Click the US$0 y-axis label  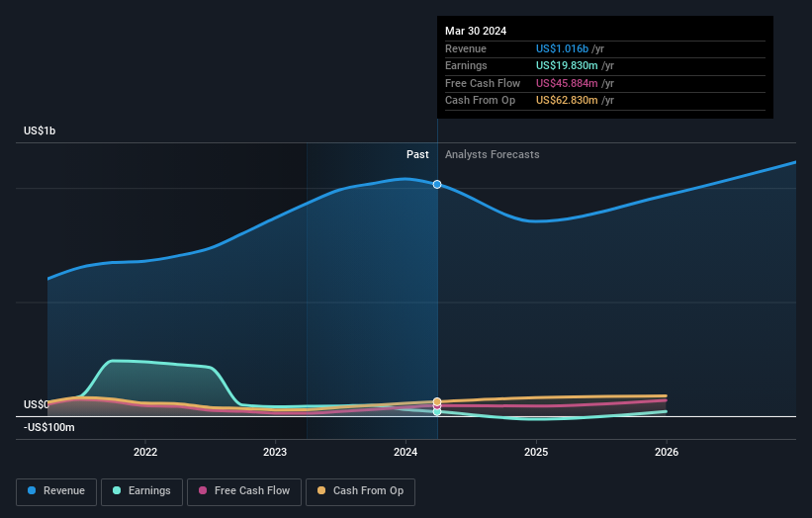pos(37,404)
